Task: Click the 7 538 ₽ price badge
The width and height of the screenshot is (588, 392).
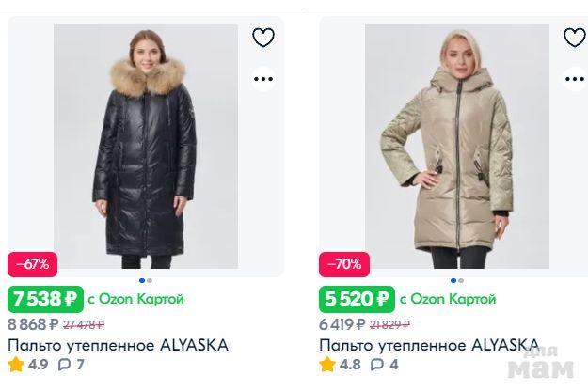Action: tap(45, 300)
